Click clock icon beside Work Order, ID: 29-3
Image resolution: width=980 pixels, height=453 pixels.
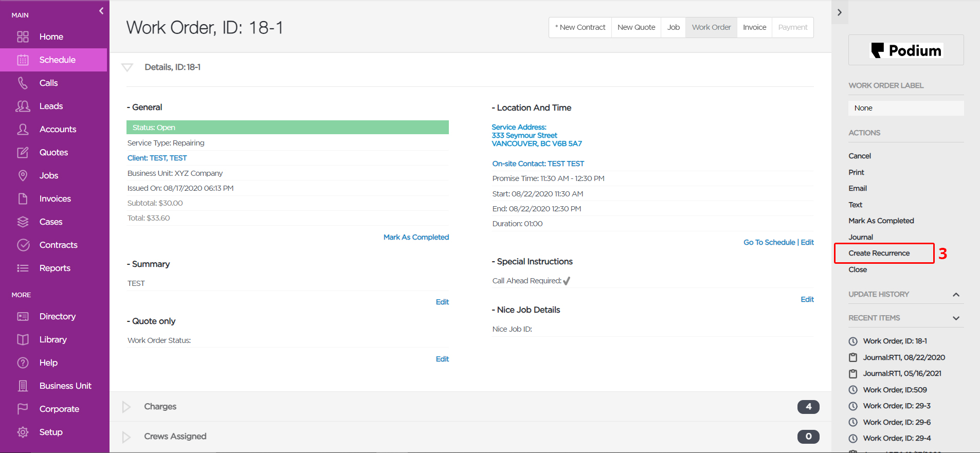pos(853,406)
